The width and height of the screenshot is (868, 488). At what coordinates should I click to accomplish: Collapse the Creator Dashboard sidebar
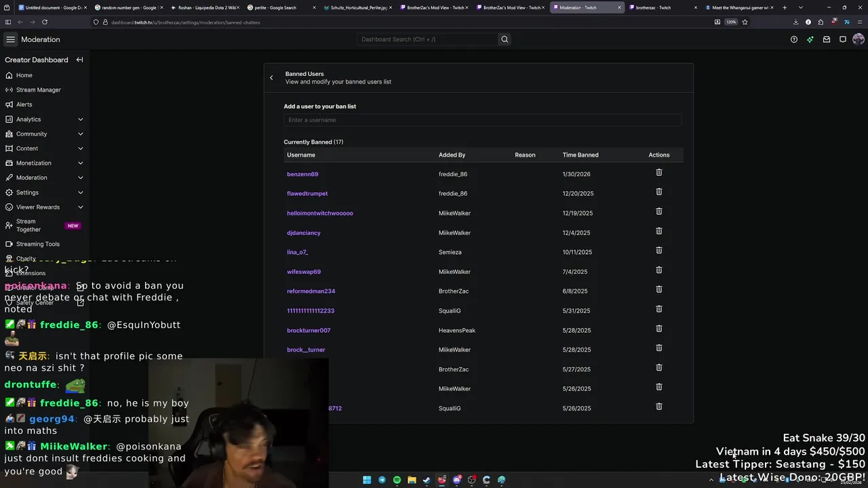pyautogui.click(x=79, y=60)
